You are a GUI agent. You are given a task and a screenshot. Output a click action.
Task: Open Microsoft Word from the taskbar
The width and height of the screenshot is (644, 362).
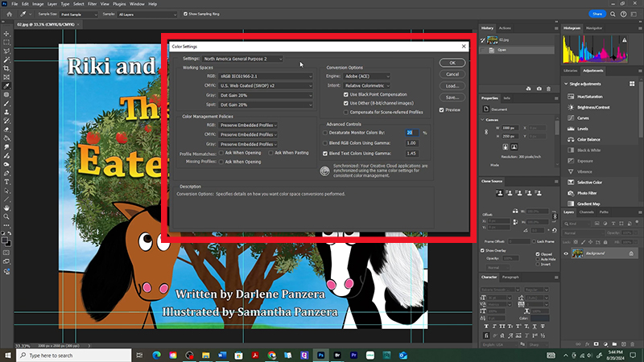(x=222, y=355)
